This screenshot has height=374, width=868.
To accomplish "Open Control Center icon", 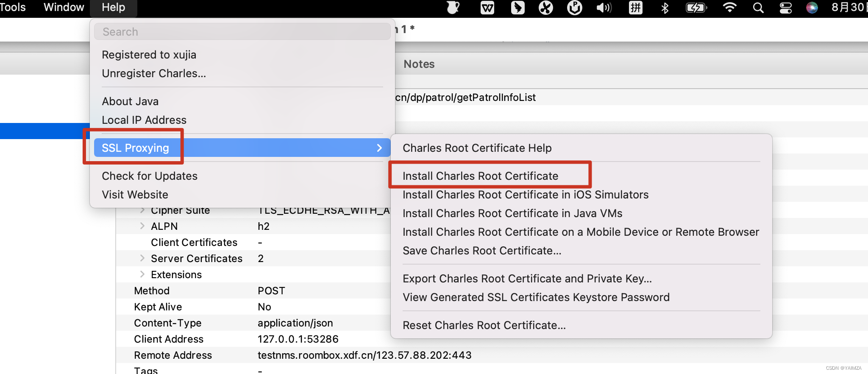I will click(x=786, y=8).
